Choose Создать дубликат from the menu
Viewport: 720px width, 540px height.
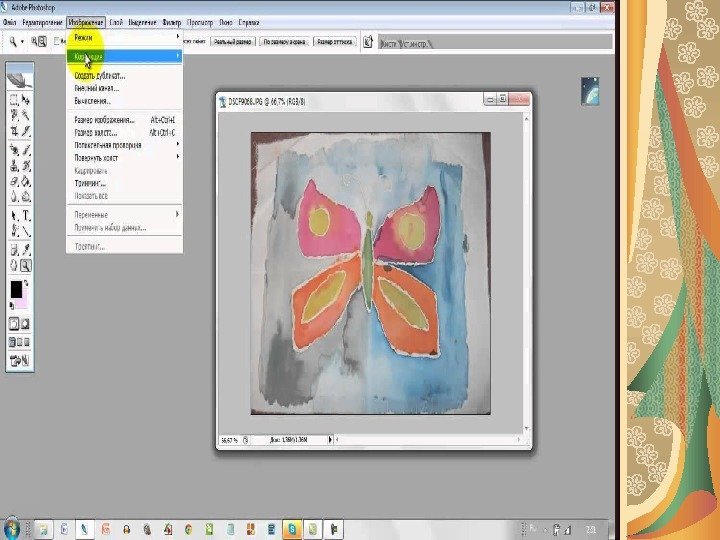coord(100,75)
